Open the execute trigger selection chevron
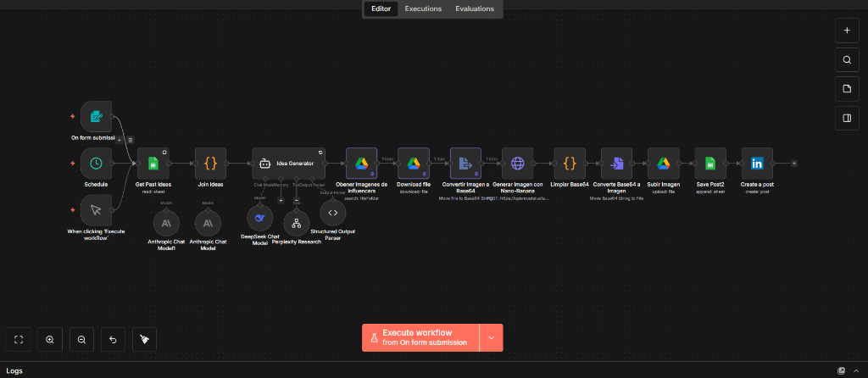This screenshot has width=868, height=378. 491,337
